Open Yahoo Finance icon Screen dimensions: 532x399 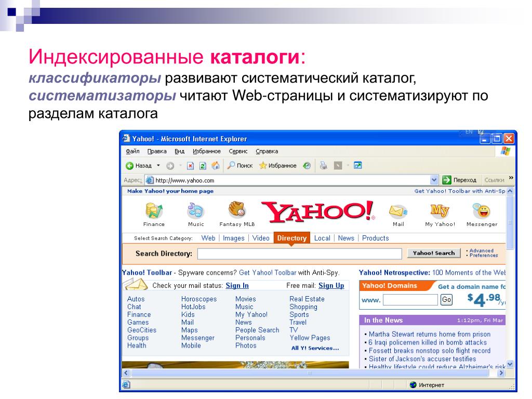(154, 211)
